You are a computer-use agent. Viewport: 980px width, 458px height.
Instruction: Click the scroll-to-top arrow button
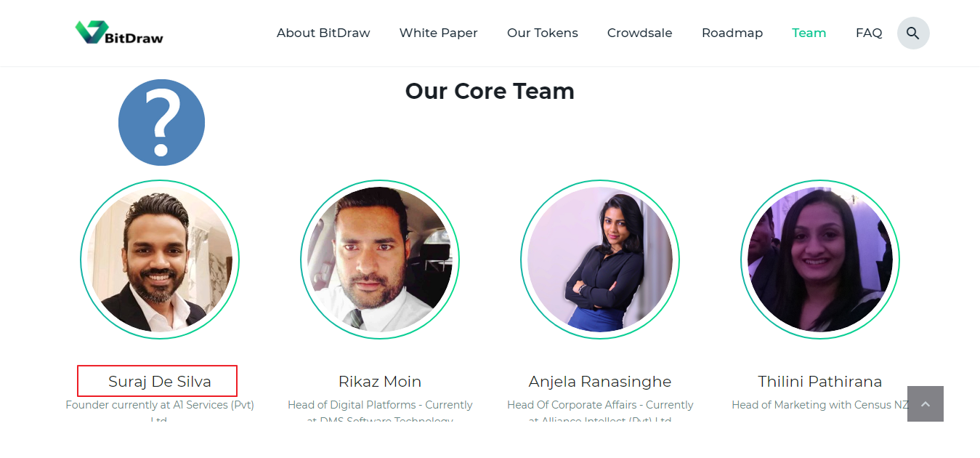click(x=926, y=403)
